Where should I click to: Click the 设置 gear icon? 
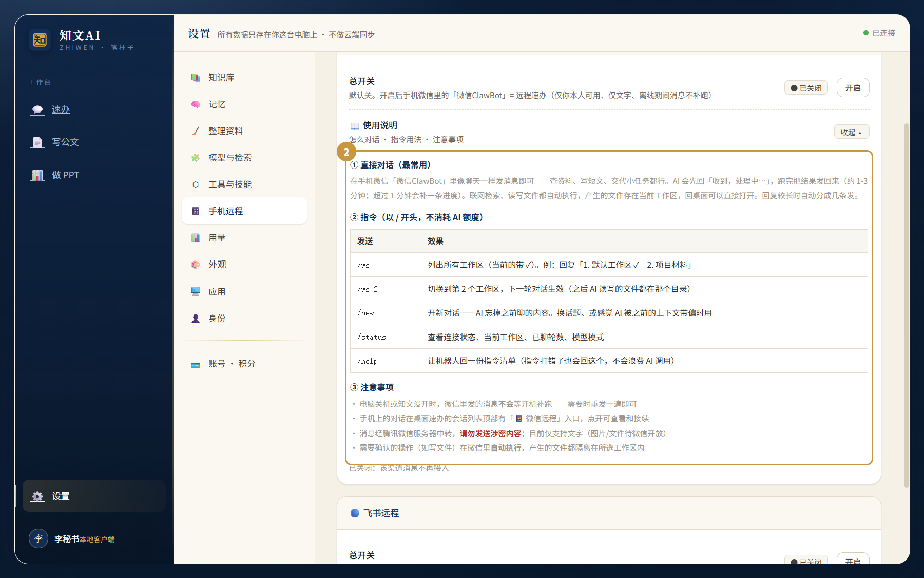pyautogui.click(x=37, y=496)
